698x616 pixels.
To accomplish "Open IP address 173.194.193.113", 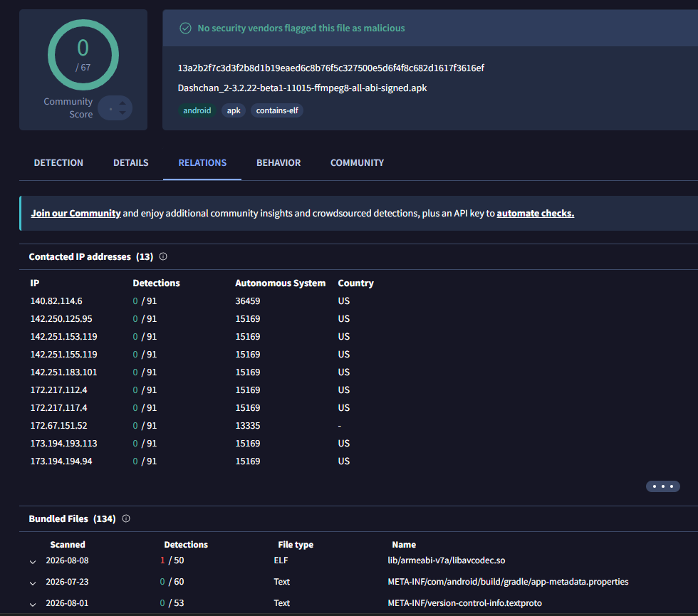I will (x=63, y=443).
